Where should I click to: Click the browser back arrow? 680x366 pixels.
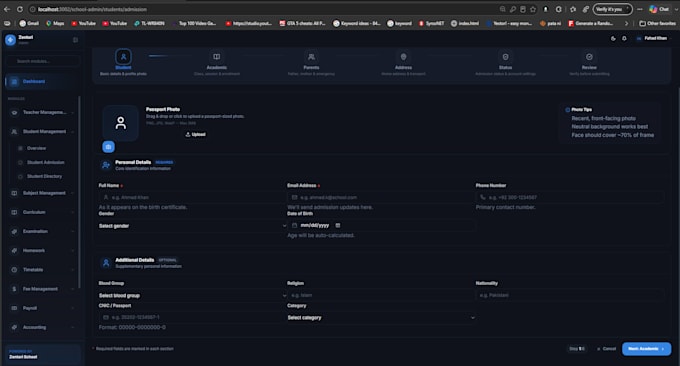(7, 9)
